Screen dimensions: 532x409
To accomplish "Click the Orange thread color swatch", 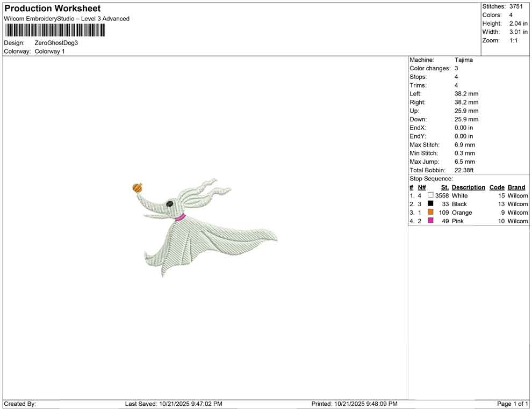I will (430, 212).
